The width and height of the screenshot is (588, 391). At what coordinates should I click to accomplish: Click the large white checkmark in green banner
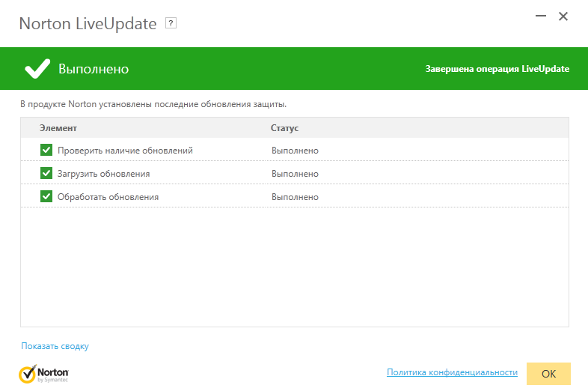click(x=37, y=68)
